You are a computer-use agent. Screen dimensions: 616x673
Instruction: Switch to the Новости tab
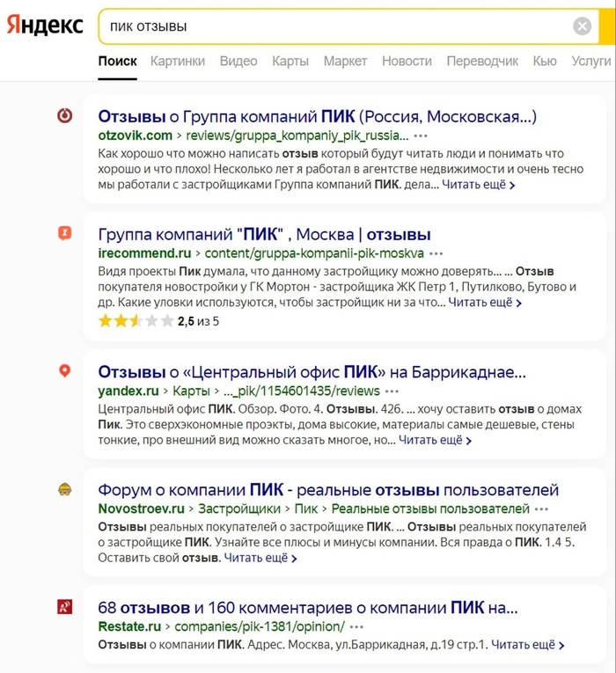(x=407, y=61)
